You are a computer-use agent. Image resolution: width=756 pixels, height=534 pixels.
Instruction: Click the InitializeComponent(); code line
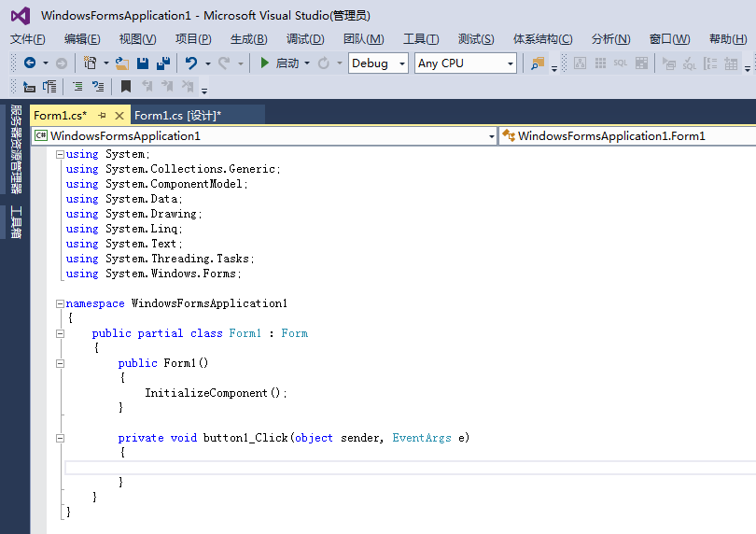pyautogui.click(x=216, y=393)
